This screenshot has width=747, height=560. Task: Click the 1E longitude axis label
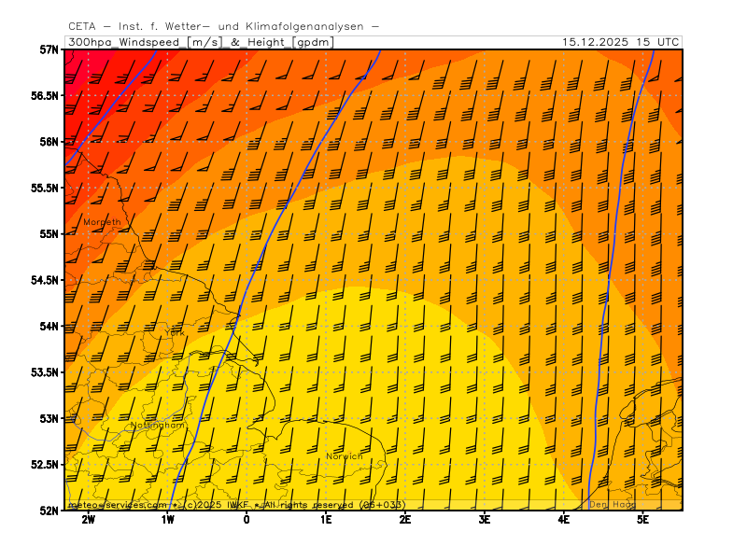tap(326, 519)
